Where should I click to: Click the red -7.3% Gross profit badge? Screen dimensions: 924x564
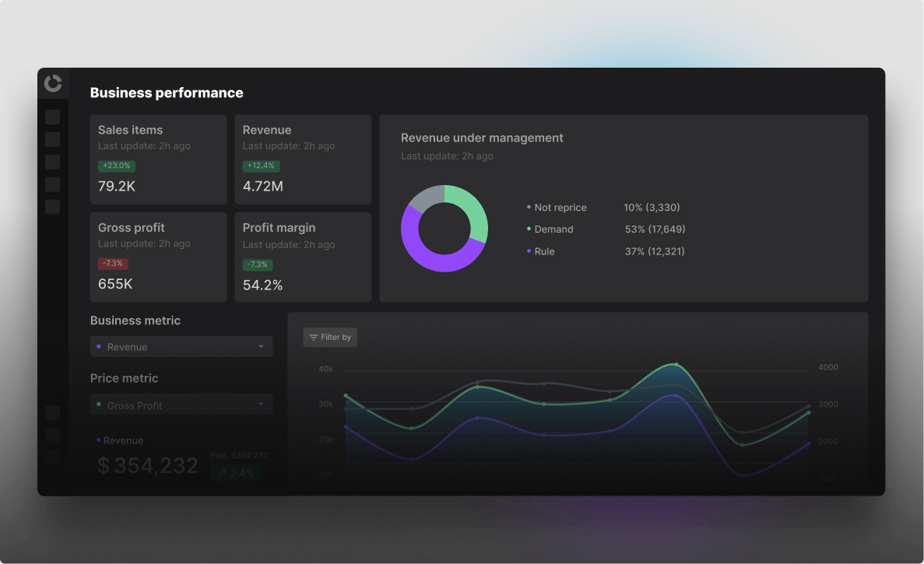113,264
